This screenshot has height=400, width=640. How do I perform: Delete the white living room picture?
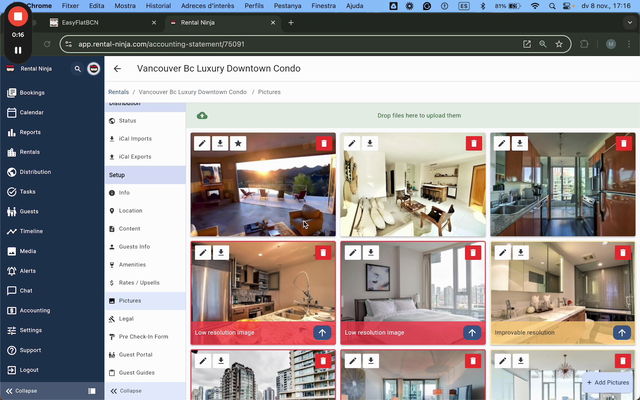(x=474, y=143)
